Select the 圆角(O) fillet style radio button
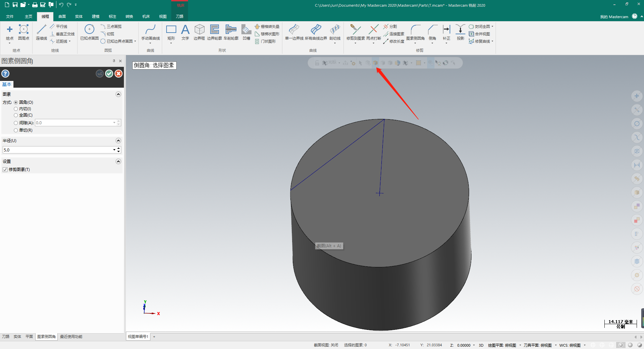Image resolution: width=644 pixels, height=349 pixels. click(16, 102)
